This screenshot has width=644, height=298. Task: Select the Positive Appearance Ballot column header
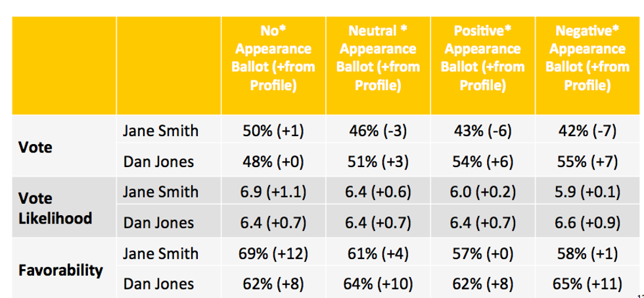[x=483, y=66]
